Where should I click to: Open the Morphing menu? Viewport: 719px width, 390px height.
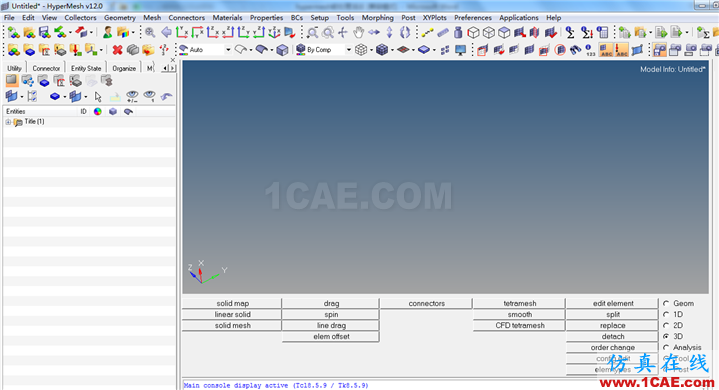(377, 17)
